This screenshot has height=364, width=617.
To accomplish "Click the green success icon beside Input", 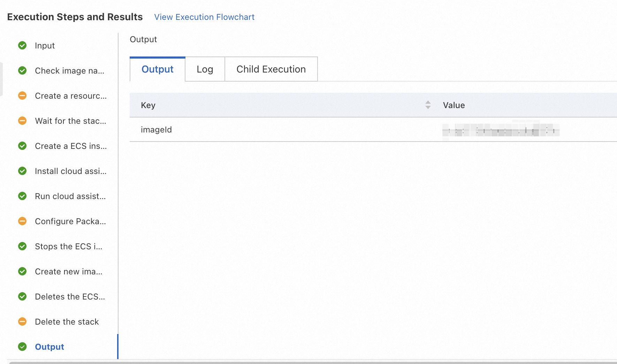I will 22,46.
